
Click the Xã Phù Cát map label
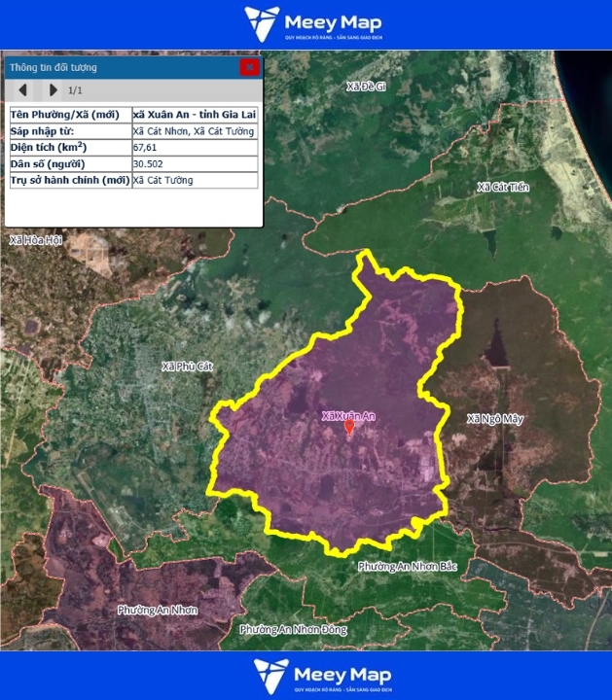(x=187, y=367)
